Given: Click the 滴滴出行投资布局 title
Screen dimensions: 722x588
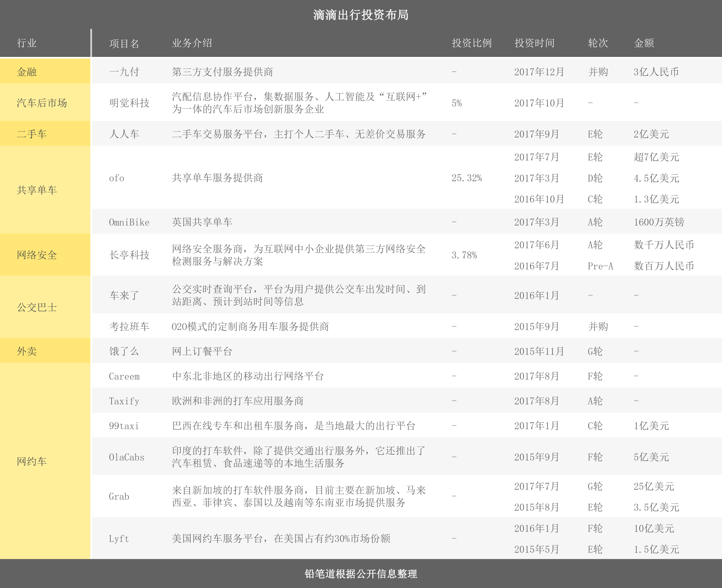Looking at the screenshot, I should tap(361, 15).
